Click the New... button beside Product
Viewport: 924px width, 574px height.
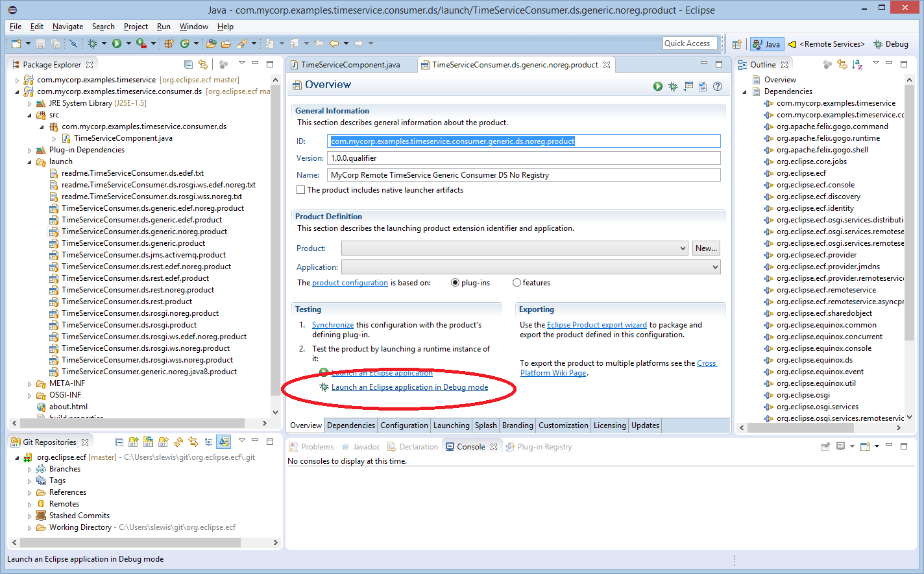click(x=706, y=248)
